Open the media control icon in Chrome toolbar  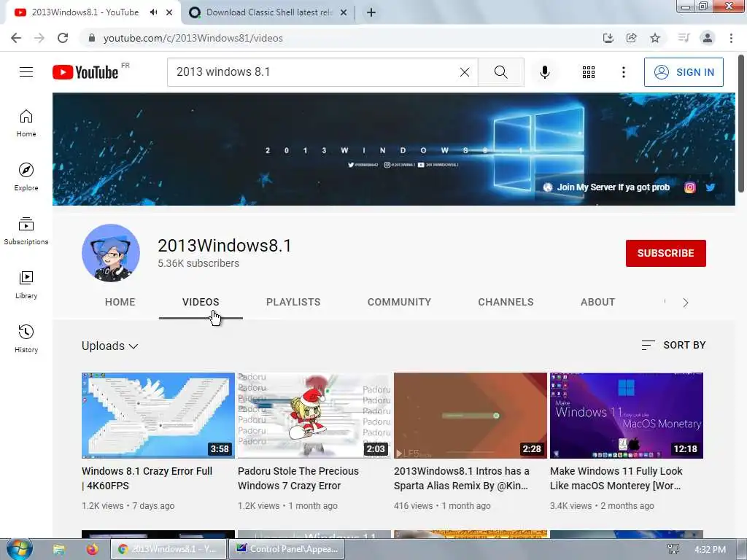[x=684, y=38]
